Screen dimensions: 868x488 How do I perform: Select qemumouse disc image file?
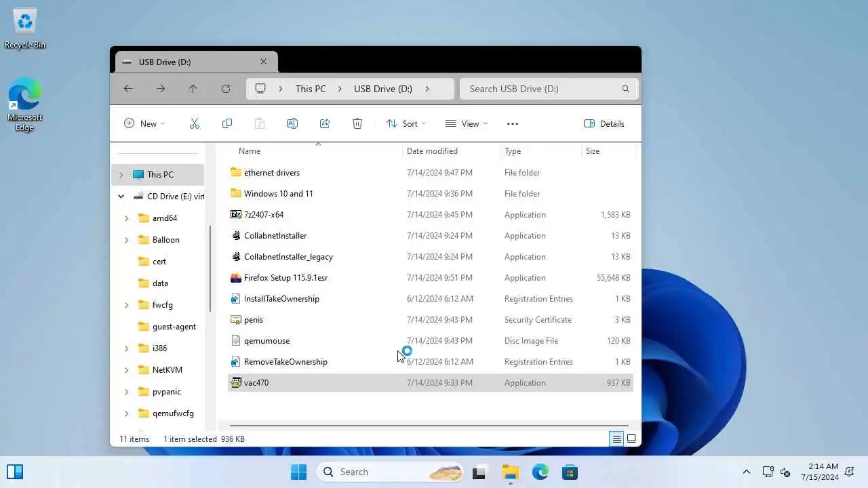(431, 341)
